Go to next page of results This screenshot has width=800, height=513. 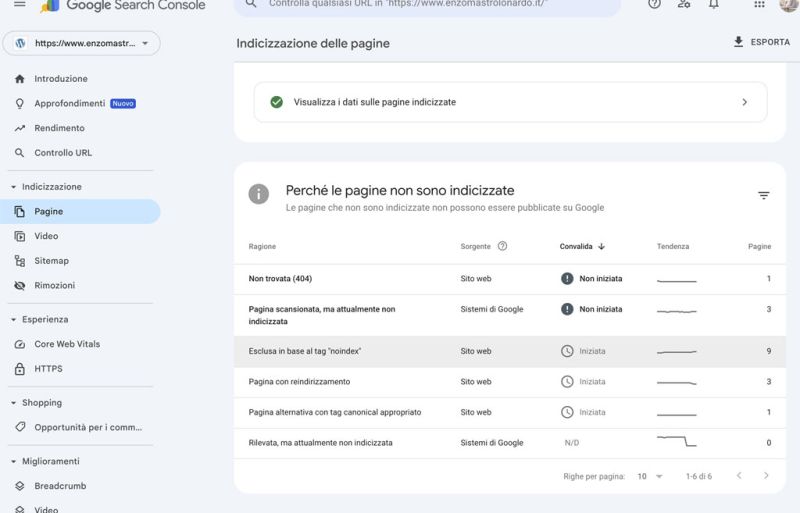click(766, 476)
